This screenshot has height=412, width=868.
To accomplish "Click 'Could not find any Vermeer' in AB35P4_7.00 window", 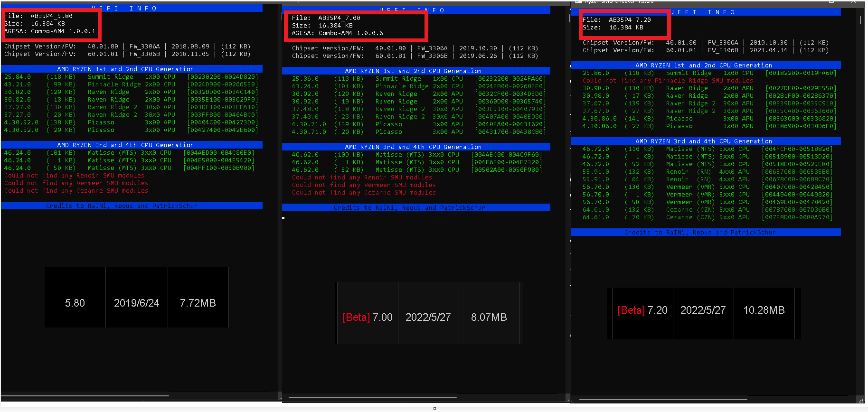I will [x=364, y=185].
